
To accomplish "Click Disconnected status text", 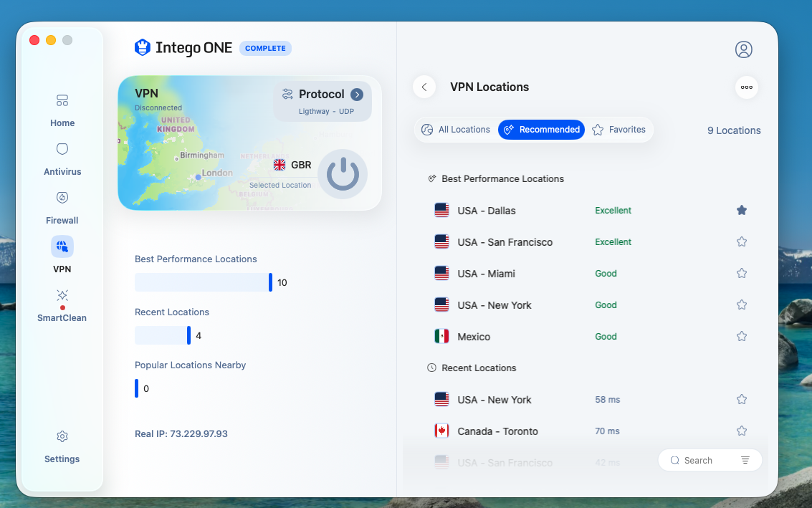I will tap(158, 107).
